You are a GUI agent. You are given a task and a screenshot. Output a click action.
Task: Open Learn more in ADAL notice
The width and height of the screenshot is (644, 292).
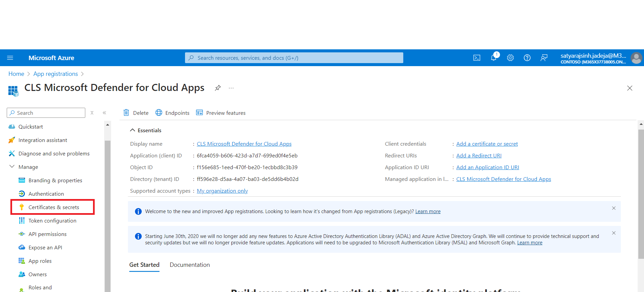point(530,243)
